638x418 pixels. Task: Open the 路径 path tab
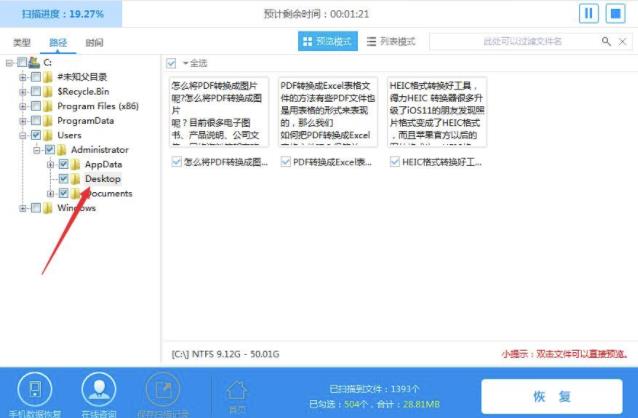tap(58, 42)
